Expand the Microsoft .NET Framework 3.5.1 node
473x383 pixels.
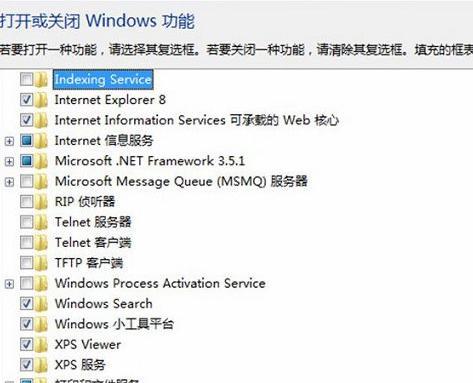pyautogui.click(x=9, y=162)
